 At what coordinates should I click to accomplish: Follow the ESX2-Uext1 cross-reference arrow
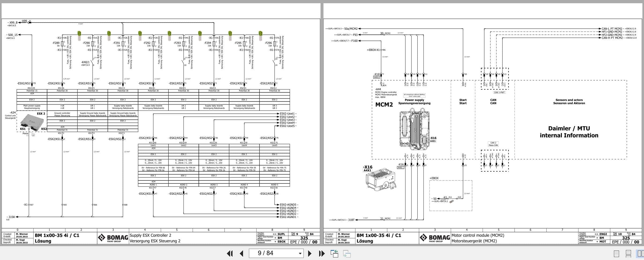288,113
